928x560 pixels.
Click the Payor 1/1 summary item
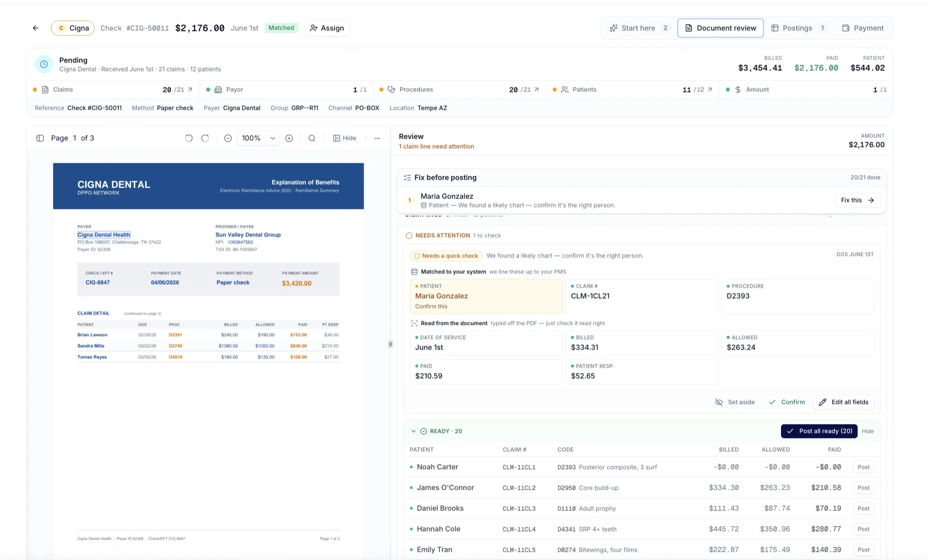(x=286, y=89)
